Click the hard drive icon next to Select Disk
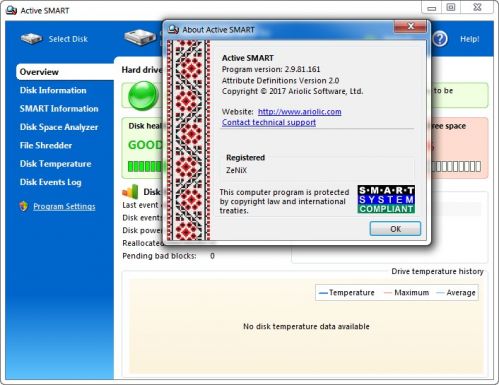The width and height of the screenshot is (499, 385). (x=140, y=37)
